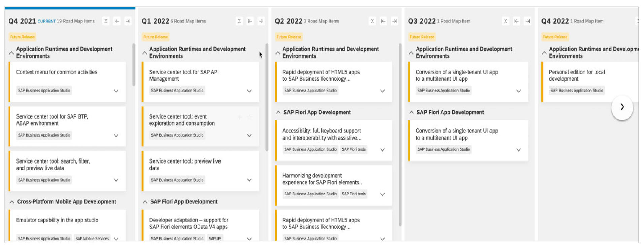Open 'Personal edition for local development' card title
This screenshot has height=250, width=644.
click(577, 75)
